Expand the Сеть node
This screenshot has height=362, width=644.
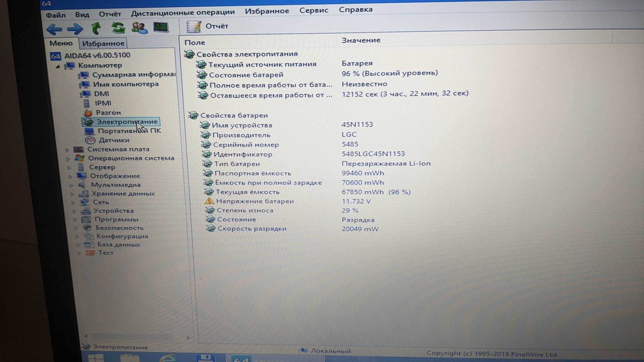(x=73, y=203)
